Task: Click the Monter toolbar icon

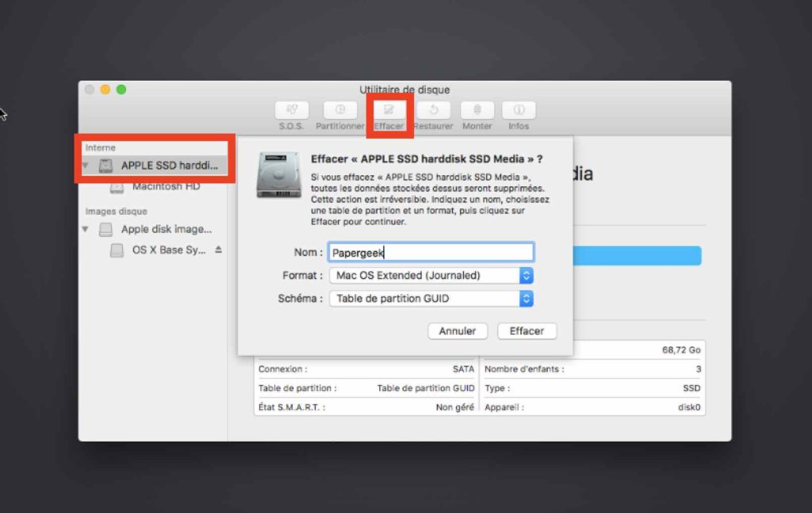Action: [477, 110]
